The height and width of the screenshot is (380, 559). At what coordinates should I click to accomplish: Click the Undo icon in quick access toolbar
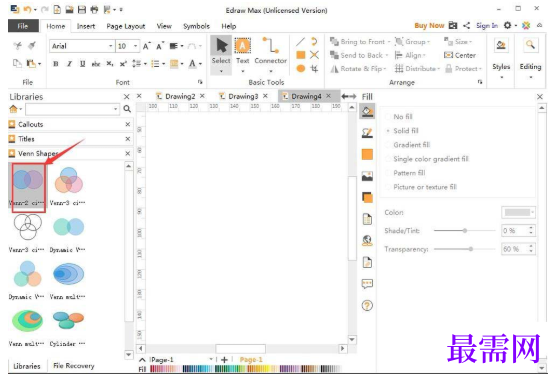click(27, 10)
